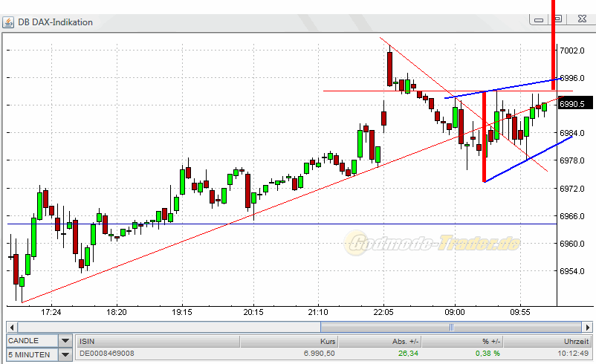The width and height of the screenshot is (596, 364).
Task: Click the right scroll arrow of the chart scrollbar
Action: click(588, 327)
